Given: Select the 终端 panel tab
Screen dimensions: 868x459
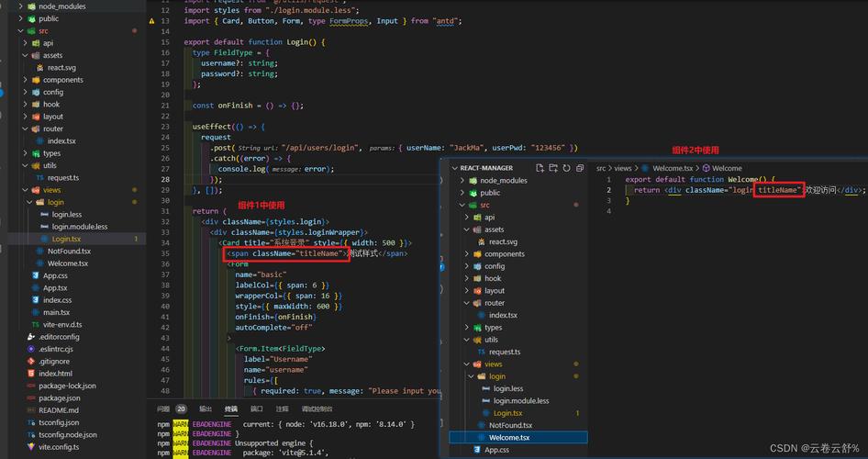Looking at the screenshot, I should (231, 409).
